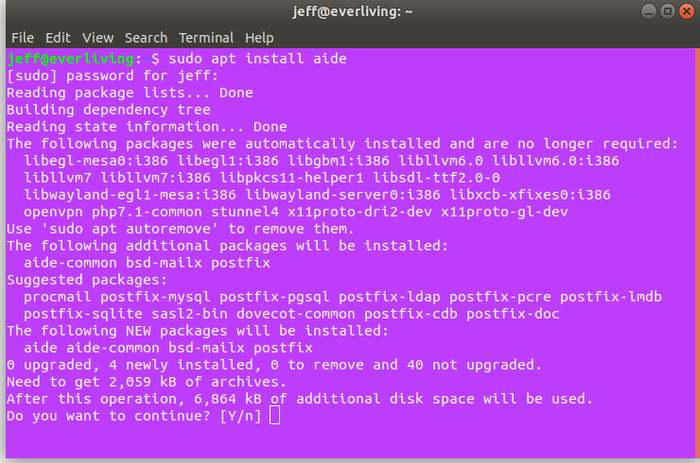
Task: Click '0 upgraded, 4 newly installed' line
Action: (x=274, y=365)
